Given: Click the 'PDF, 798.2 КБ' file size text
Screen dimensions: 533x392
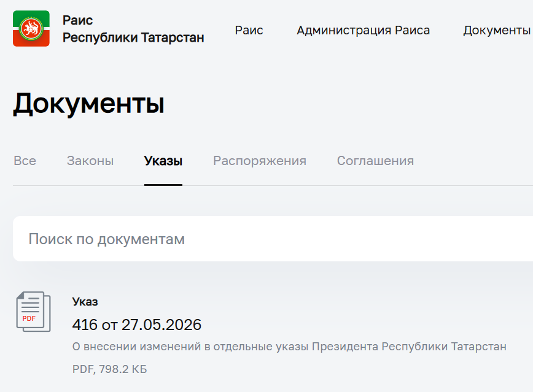Looking at the screenshot, I should 110,369.
